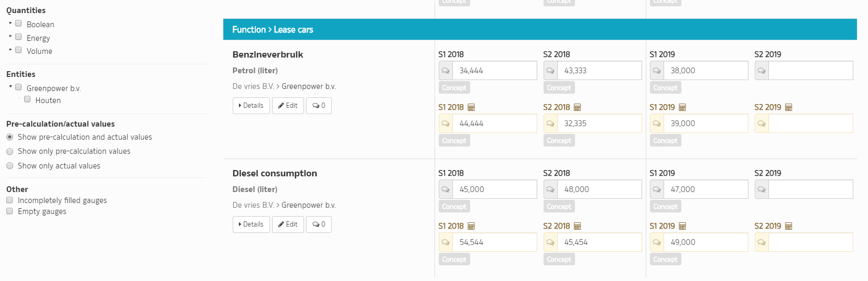
Task: Open the comment icon beside Benzineverbruik S2 2018 value 43,333
Action: point(550,71)
